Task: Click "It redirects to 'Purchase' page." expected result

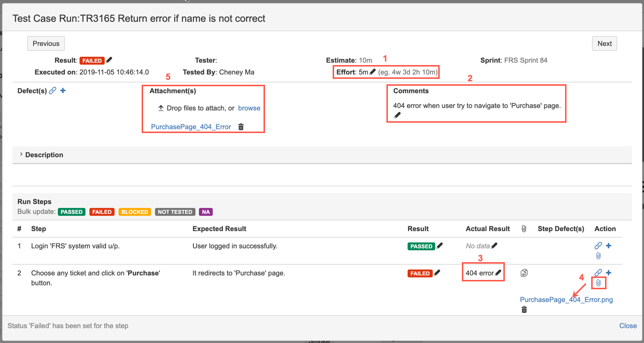Action: pos(239,273)
